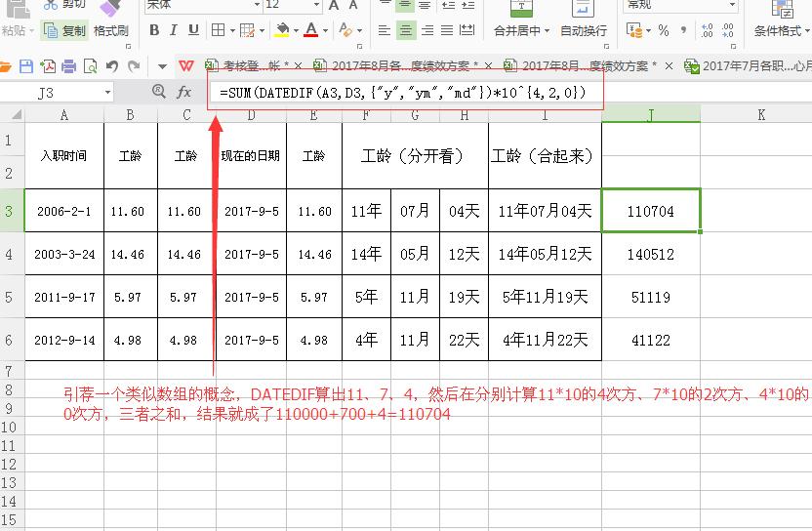Viewport: 812px width, 531px height.
Task: Click the Merge and Center icon
Action: (521, 7)
